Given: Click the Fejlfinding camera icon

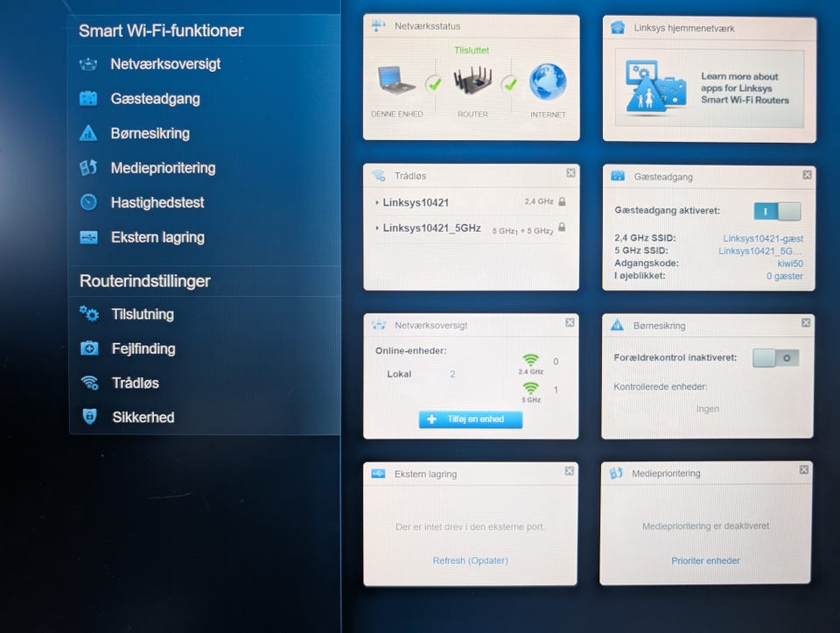Looking at the screenshot, I should tap(89, 348).
